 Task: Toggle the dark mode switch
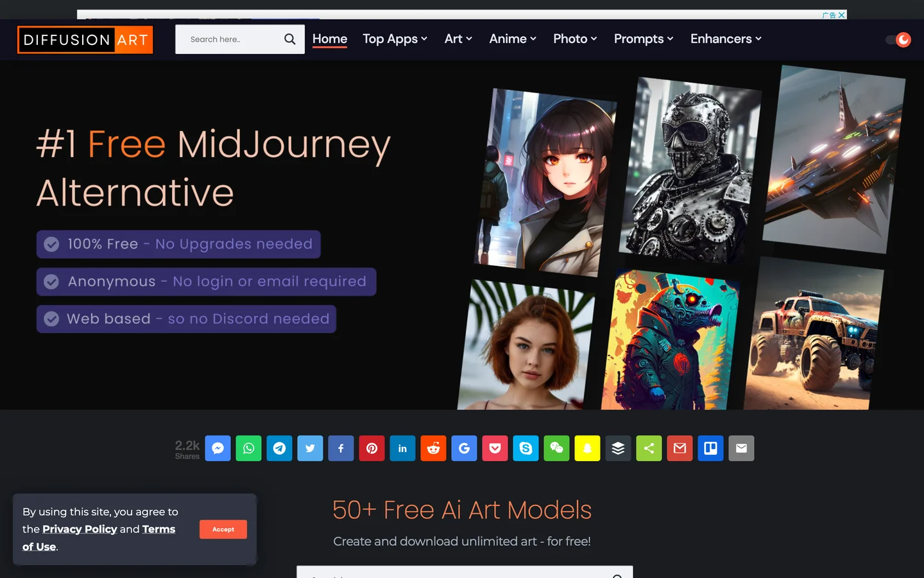pos(898,40)
